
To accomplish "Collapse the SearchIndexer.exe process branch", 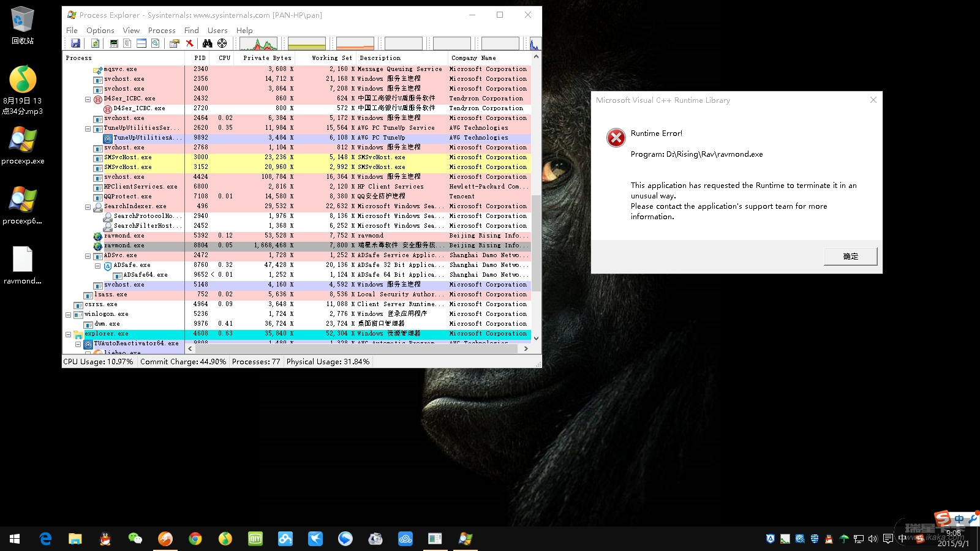I will 88,207.
